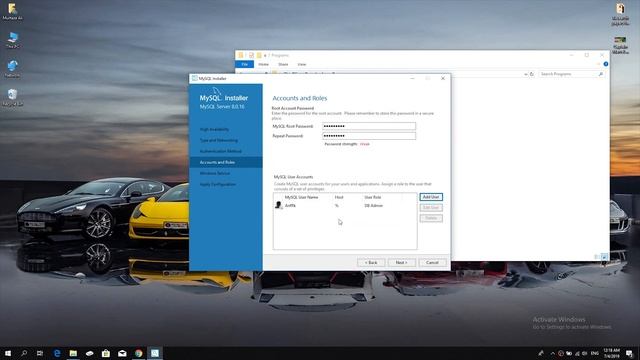The width and height of the screenshot is (640, 360).
Task: Select the This PC desktop icon
Action: pyautogui.click(x=13, y=40)
